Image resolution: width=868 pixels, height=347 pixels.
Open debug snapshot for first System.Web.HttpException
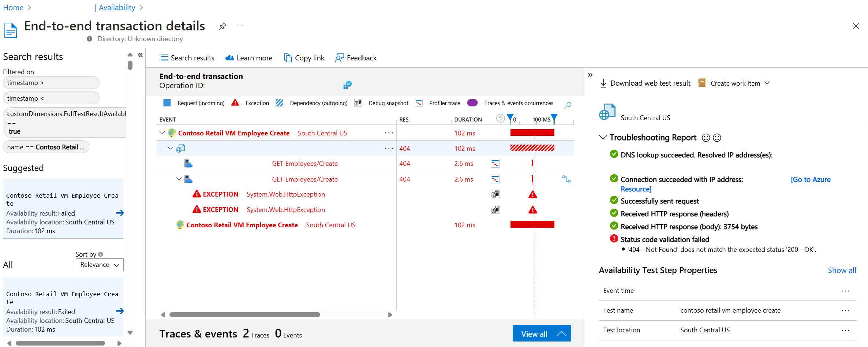click(495, 194)
